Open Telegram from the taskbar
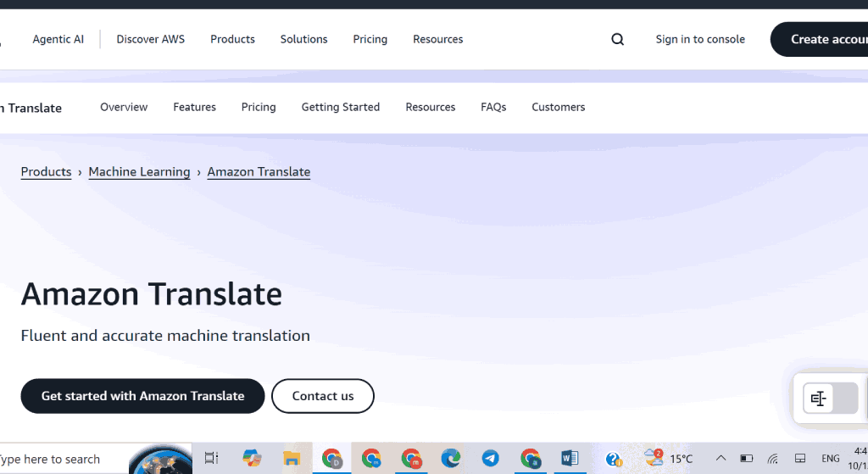This screenshot has width=868, height=474. (491, 459)
